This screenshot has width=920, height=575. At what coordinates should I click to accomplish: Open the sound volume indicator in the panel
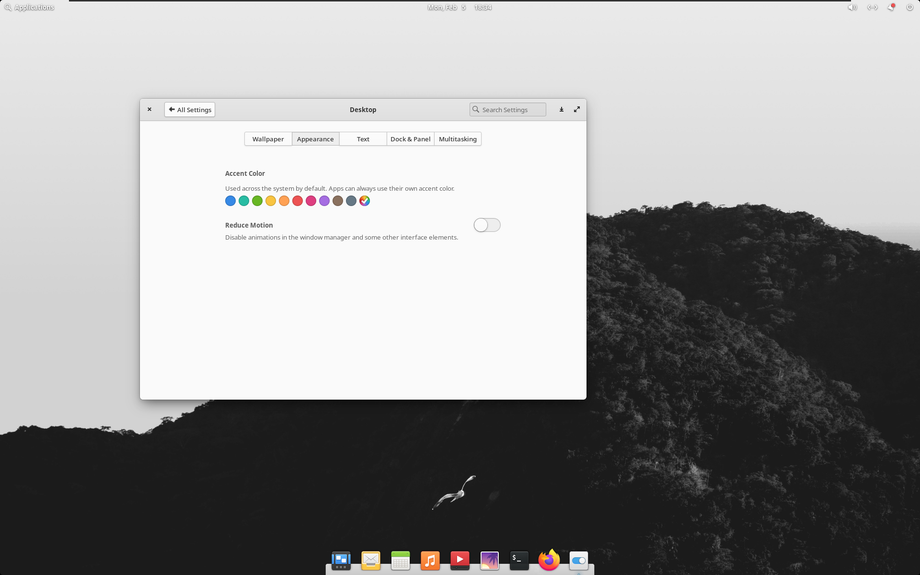(x=853, y=8)
